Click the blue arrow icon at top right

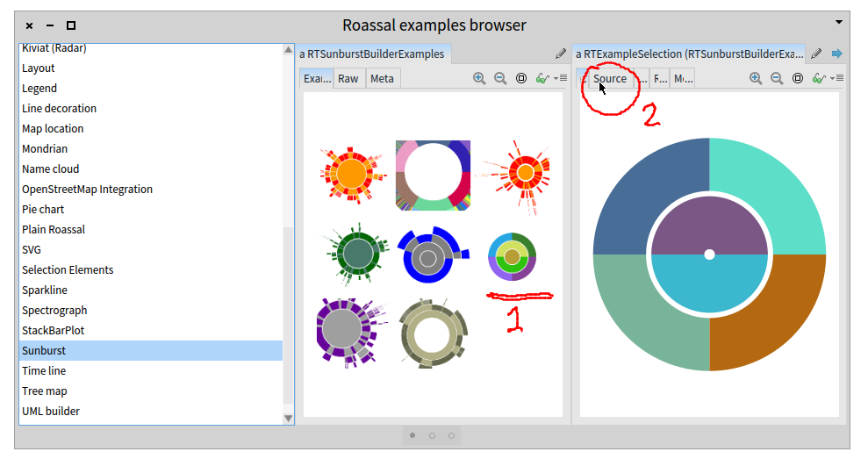pyautogui.click(x=836, y=54)
